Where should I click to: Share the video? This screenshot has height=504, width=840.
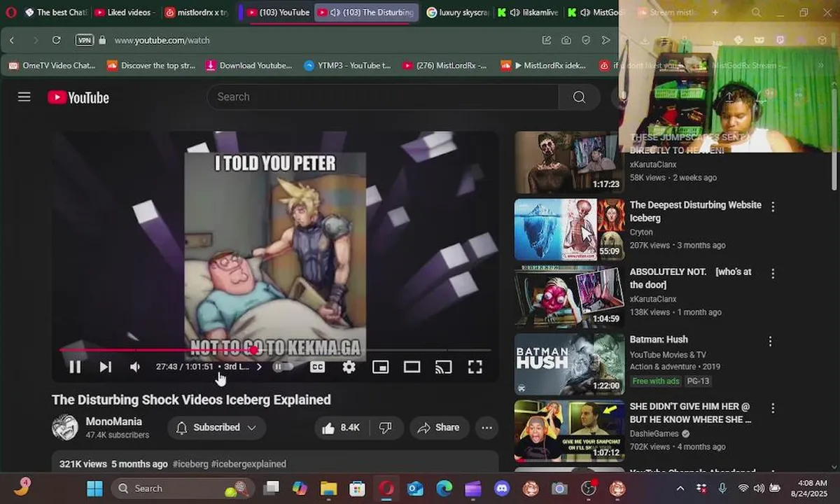tap(439, 427)
